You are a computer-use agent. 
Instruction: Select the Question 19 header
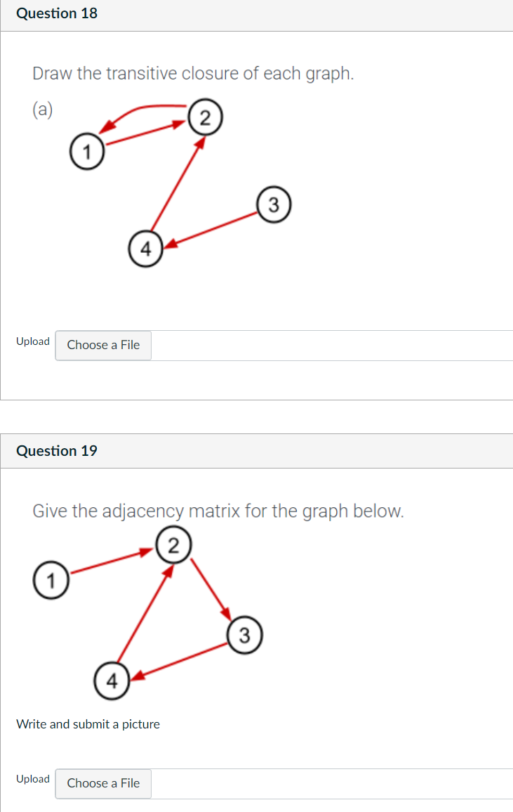57,450
